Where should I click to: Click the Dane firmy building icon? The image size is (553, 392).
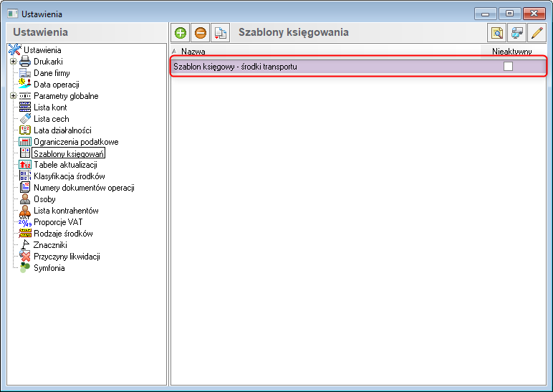point(25,73)
